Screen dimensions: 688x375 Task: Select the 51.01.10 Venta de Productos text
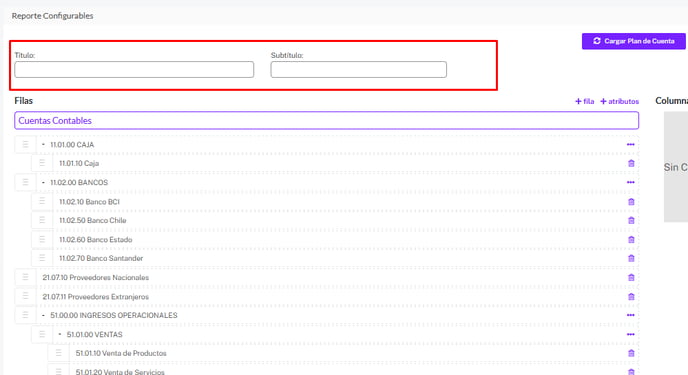pyautogui.click(x=121, y=354)
